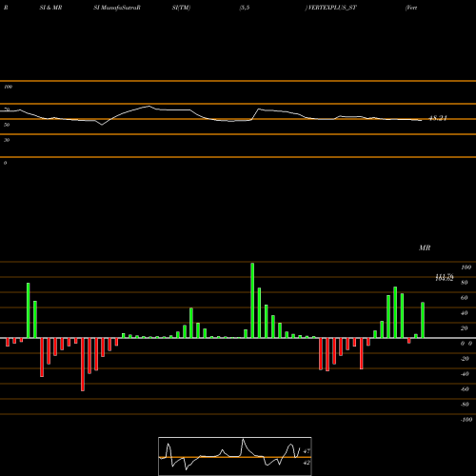Click the -20 label on the MR axis

pos(465,359)
